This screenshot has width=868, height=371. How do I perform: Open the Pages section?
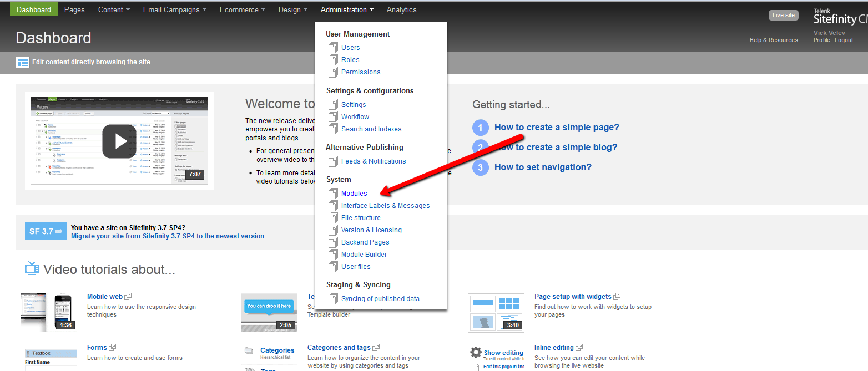pos(74,9)
